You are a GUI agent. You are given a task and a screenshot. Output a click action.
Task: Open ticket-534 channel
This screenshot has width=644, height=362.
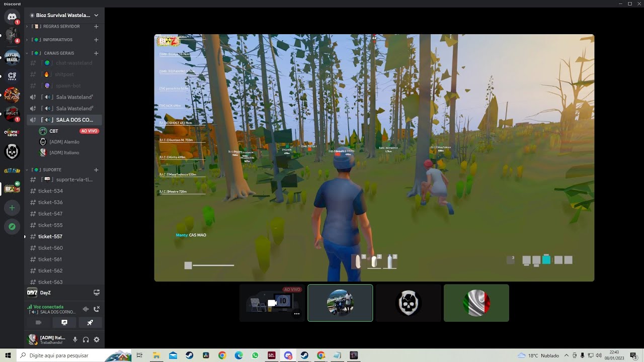[64, 191]
